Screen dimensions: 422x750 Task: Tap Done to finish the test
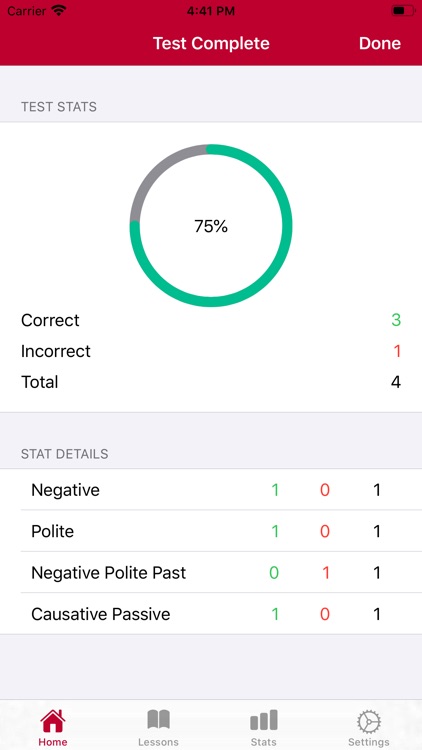tap(380, 44)
